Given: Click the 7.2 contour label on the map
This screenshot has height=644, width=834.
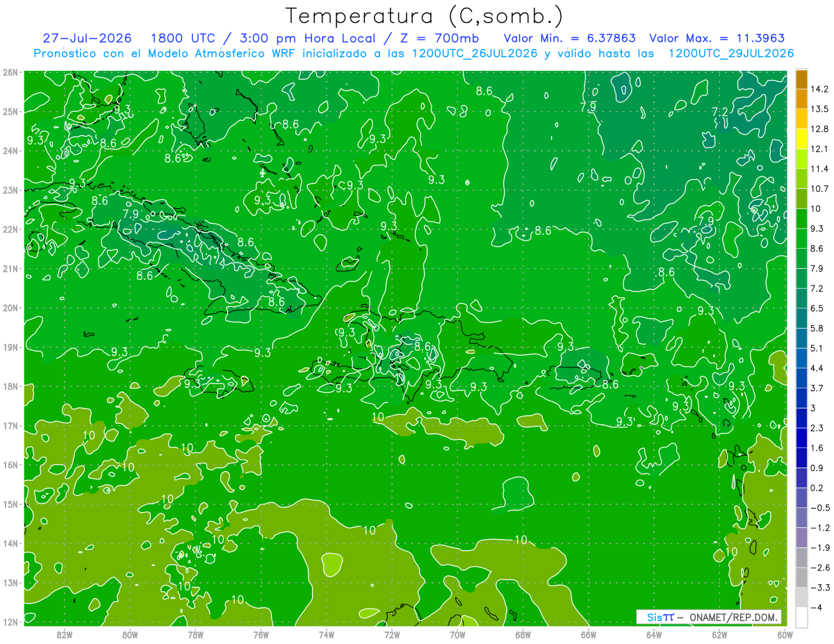Looking at the screenshot, I should [x=720, y=112].
